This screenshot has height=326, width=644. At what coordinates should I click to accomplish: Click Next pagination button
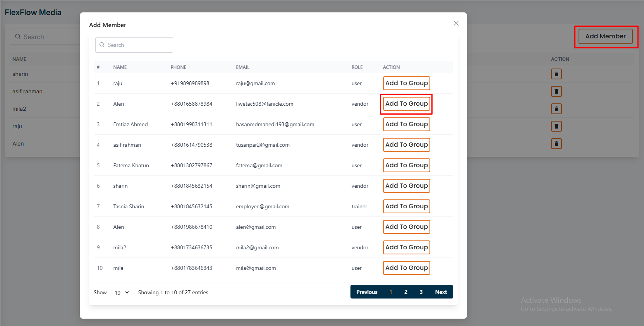coord(441,292)
